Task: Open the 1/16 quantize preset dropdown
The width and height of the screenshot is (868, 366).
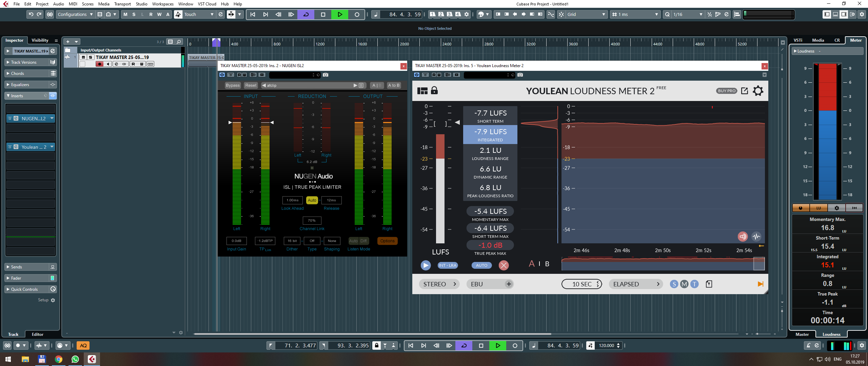Action: 688,14
